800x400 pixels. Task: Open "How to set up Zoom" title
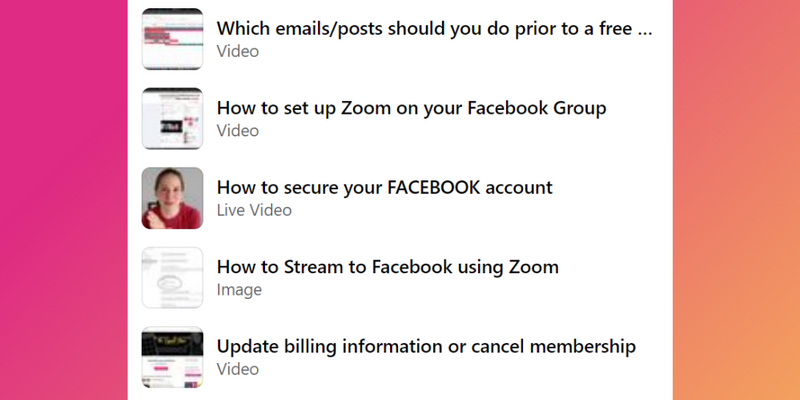pyautogui.click(x=411, y=108)
